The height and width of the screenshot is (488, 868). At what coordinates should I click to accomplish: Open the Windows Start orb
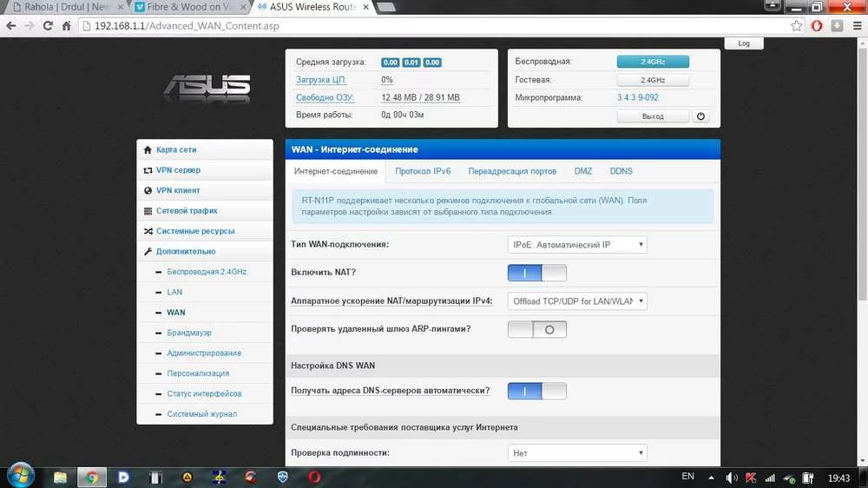21,476
